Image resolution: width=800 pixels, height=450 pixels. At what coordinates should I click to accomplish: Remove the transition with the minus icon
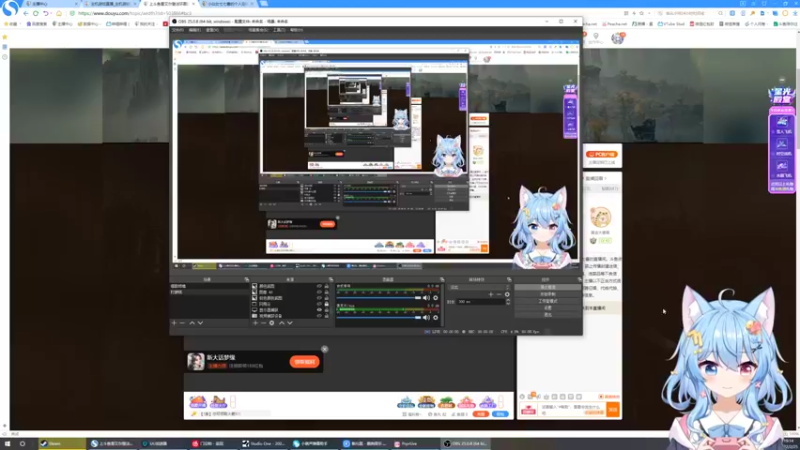[499, 294]
